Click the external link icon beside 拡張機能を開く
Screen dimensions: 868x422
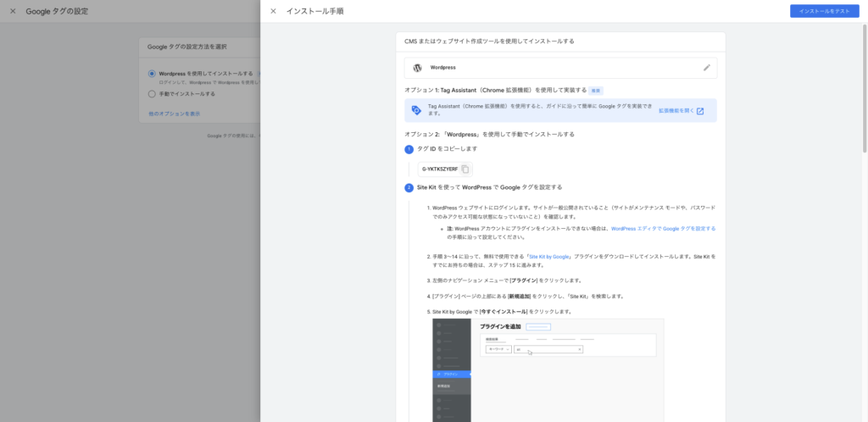pyautogui.click(x=700, y=111)
